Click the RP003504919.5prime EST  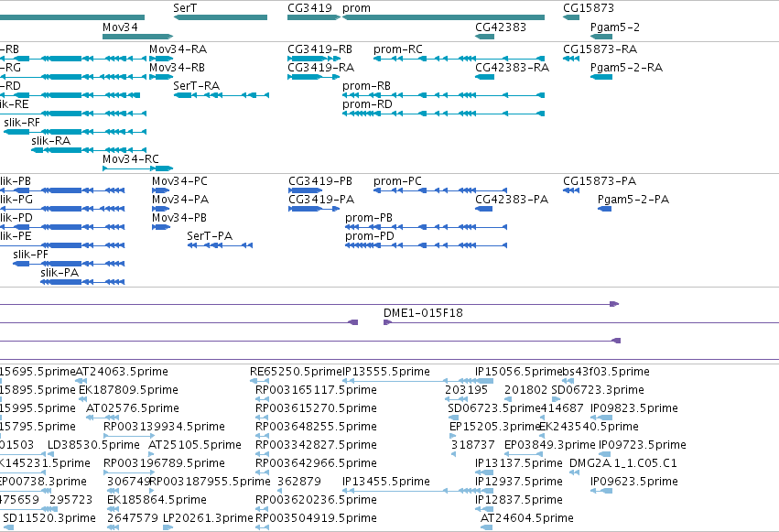[x=262, y=527]
